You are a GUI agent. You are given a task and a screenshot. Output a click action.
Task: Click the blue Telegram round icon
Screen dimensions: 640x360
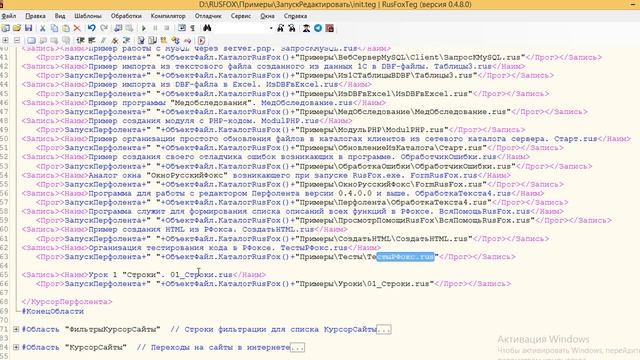coord(318,28)
